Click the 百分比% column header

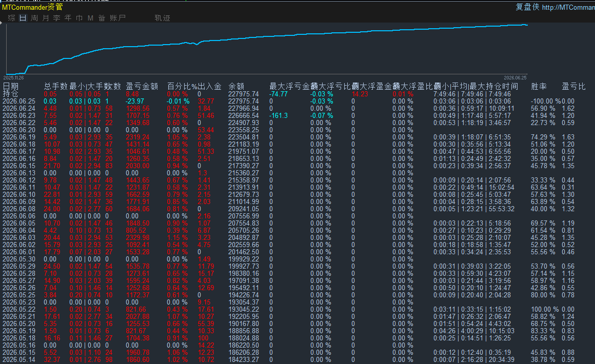click(x=182, y=87)
